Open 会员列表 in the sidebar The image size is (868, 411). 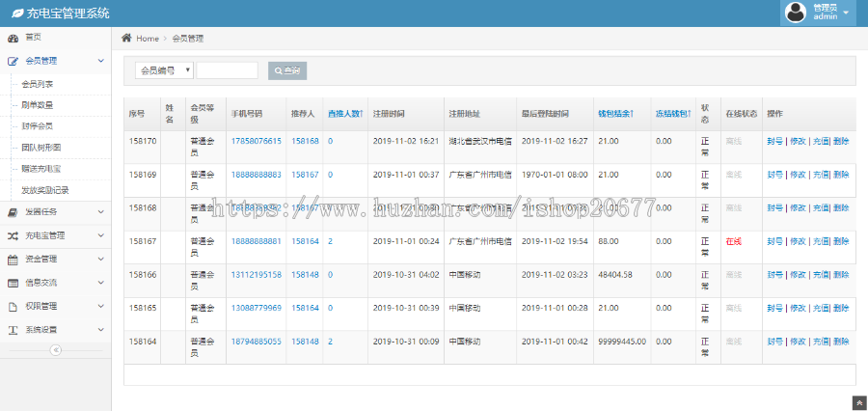pyautogui.click(x=37, y=84)
